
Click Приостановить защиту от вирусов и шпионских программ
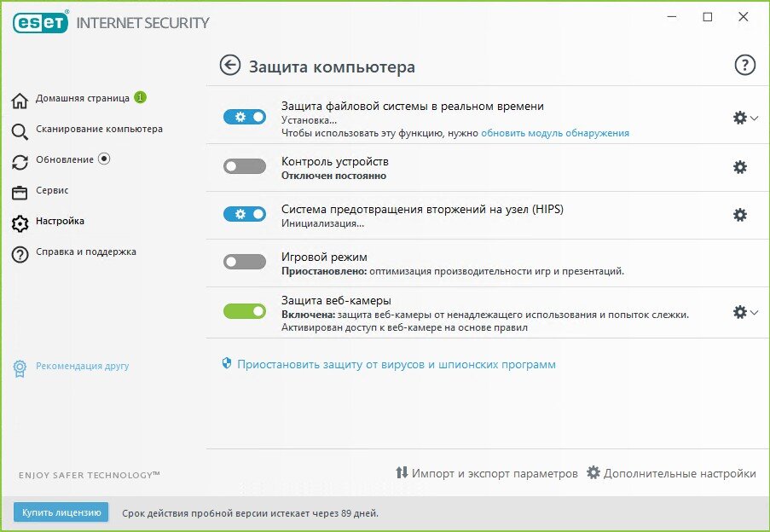[397, 364]
